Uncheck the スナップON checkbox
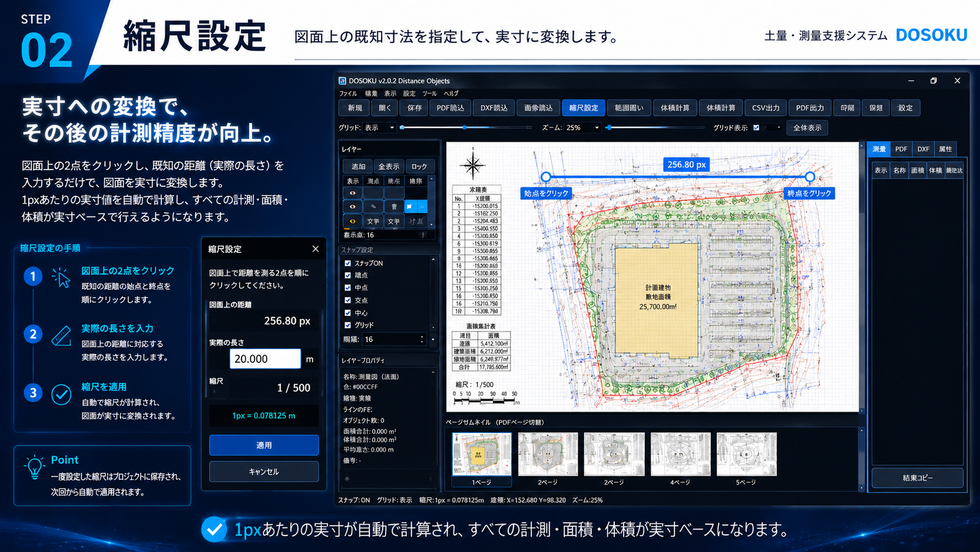The image size is (980, 552). (348, 263)
